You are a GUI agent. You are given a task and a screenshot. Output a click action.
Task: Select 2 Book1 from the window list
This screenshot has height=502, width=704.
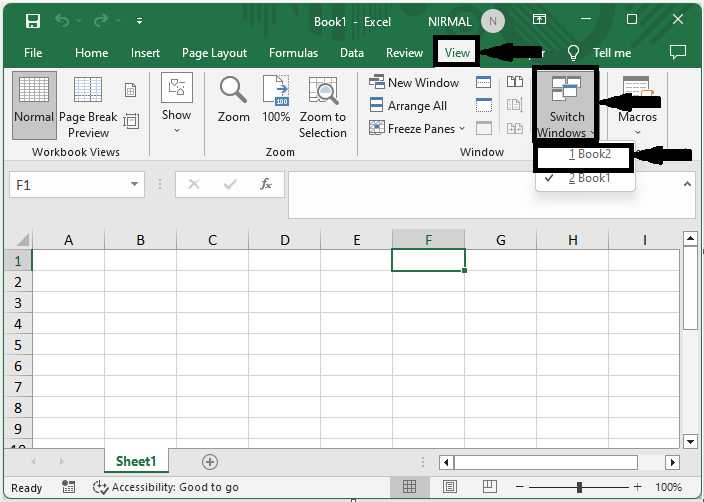tap(585, 178)
